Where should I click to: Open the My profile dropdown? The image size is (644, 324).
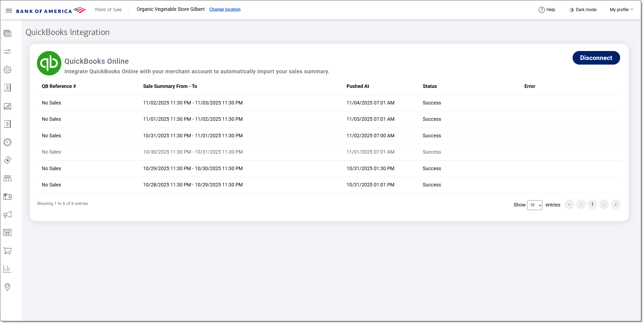621,9
